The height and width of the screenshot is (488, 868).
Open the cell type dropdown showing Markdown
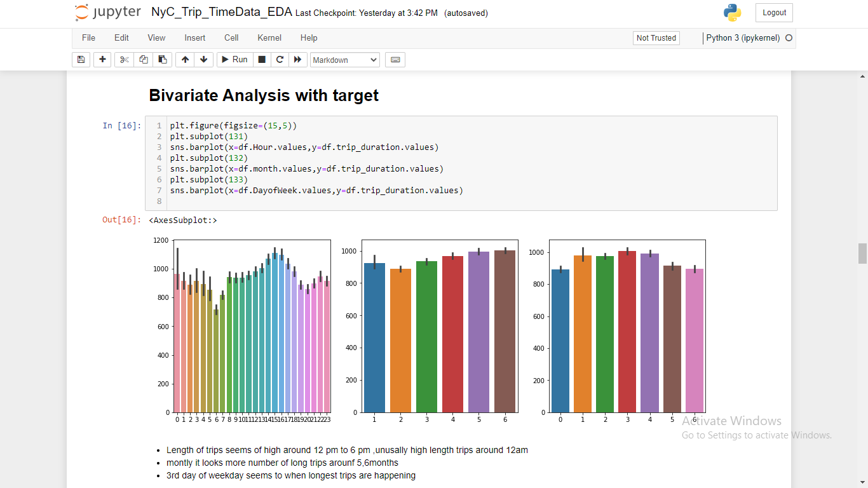[x=345, y=59]
